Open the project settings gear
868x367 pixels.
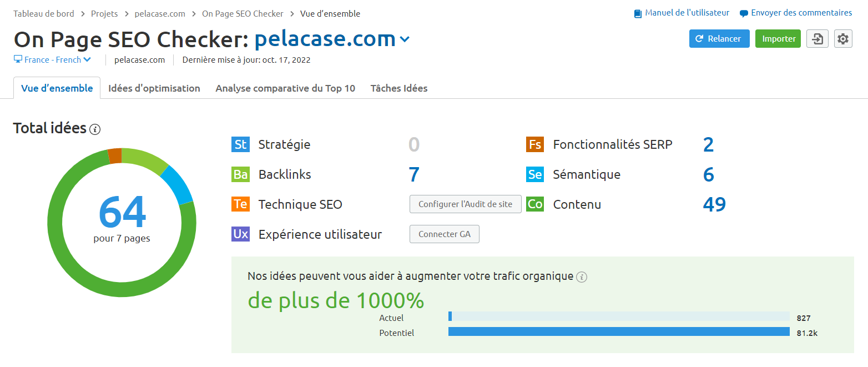843,39
